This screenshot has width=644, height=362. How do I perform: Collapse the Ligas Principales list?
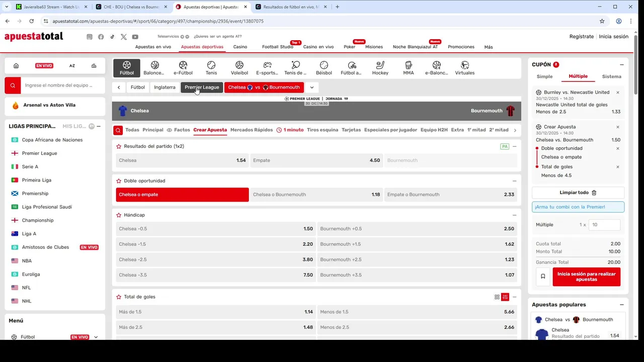(x=99, y=126)
